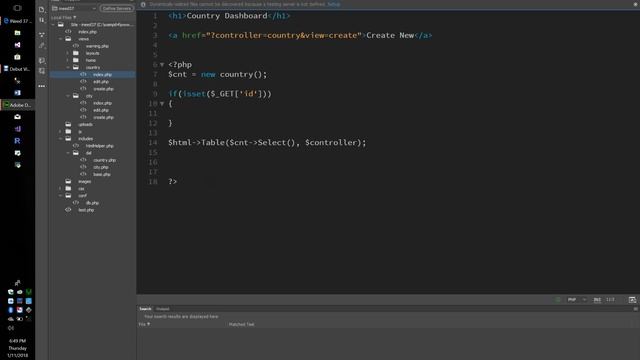Viewport: 640px width, 360px height.
Task: Click the NVIDIA tray icon
Action: tap(29, 292)
